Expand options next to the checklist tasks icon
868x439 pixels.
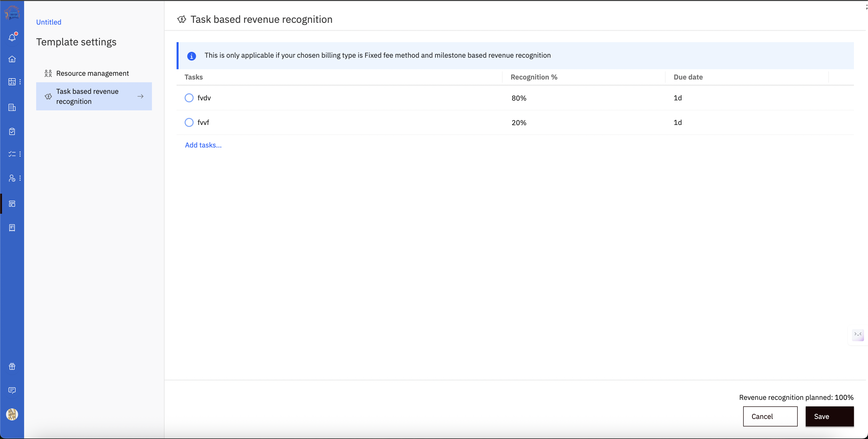[x=20, y=154]
